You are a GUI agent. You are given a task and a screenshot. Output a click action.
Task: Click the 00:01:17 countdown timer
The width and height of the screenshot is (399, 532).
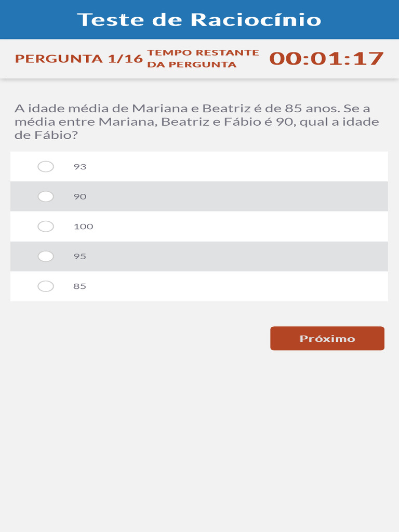pyautogui.click(x=326, y=58)
